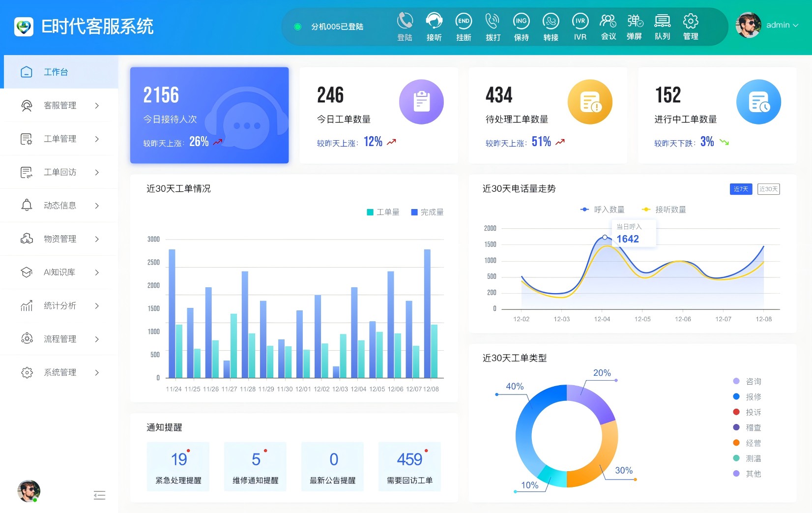Collapse the sidebar with the menu-fold icon
This screenshot has width=812, height=513.
point(99,495)
